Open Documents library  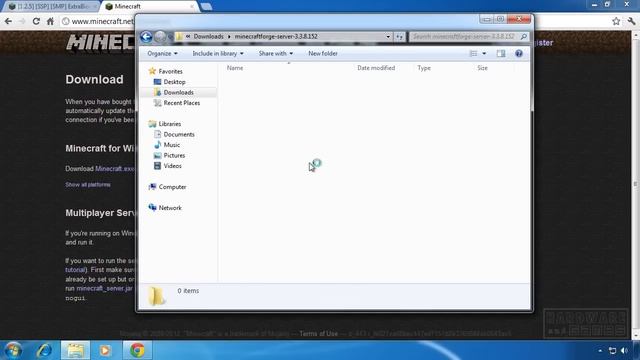(179, 135)
